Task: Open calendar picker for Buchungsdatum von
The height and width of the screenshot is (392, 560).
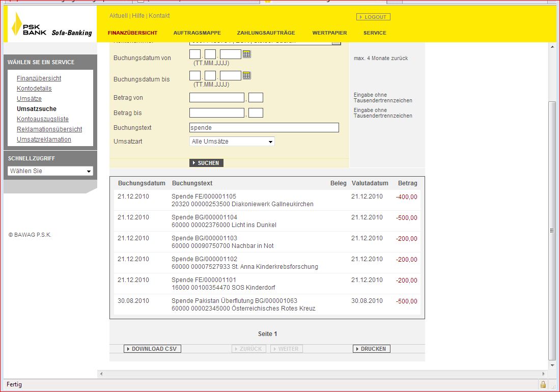Action: click(x=246, y=54)
